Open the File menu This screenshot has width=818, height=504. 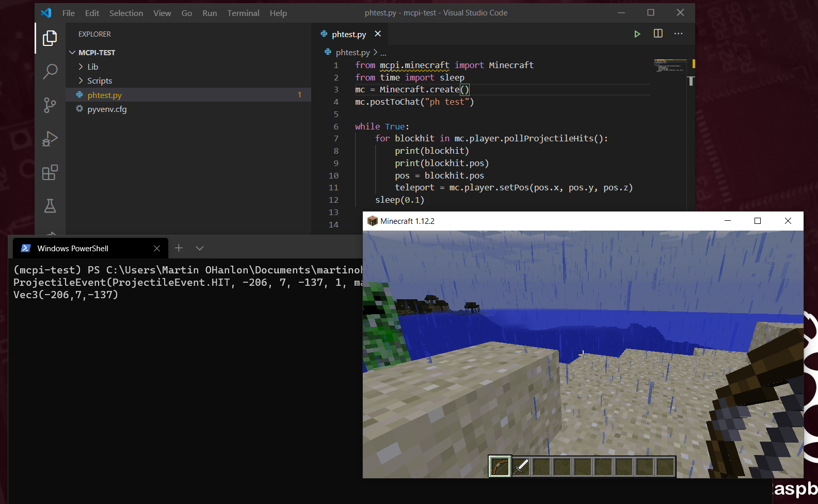pos(69,13)
